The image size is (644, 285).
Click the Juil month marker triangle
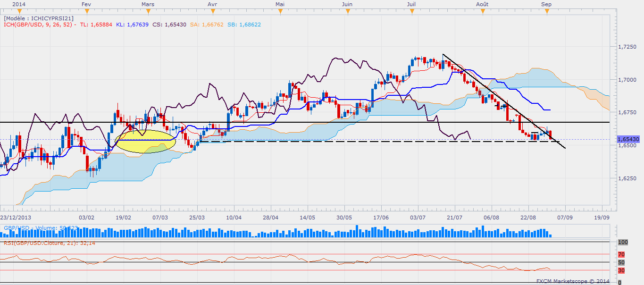[411, 10]
